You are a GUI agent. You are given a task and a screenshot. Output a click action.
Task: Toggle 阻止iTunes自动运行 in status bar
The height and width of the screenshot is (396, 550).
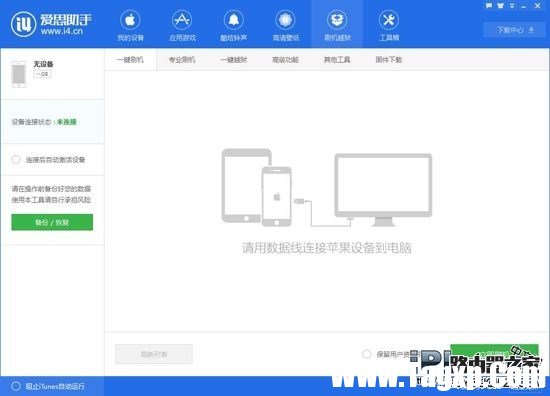click(16, 386)
